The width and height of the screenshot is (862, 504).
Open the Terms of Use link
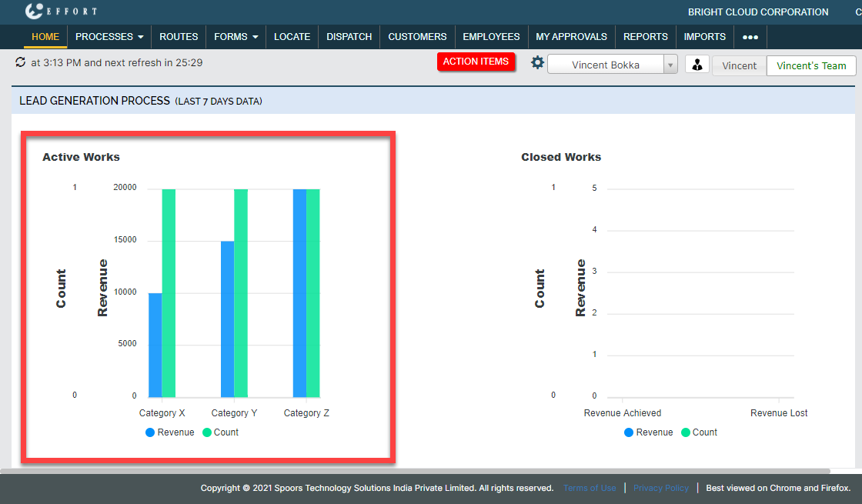(590, 488)
